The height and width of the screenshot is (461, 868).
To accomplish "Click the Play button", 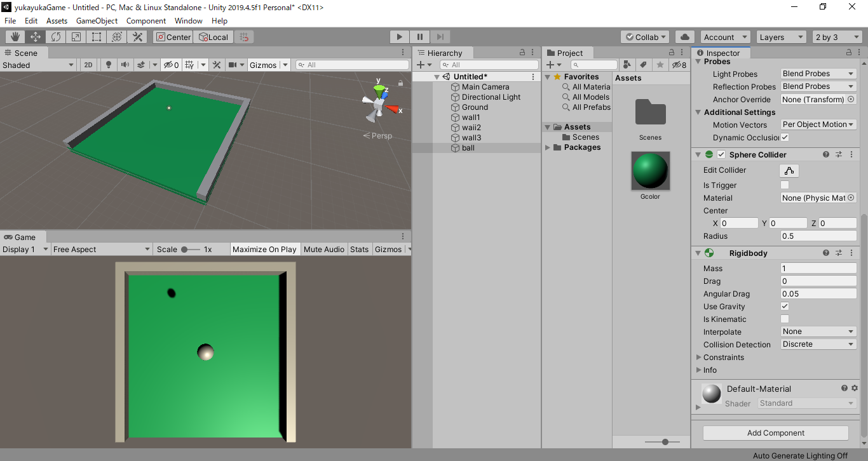I will point(400,37).
